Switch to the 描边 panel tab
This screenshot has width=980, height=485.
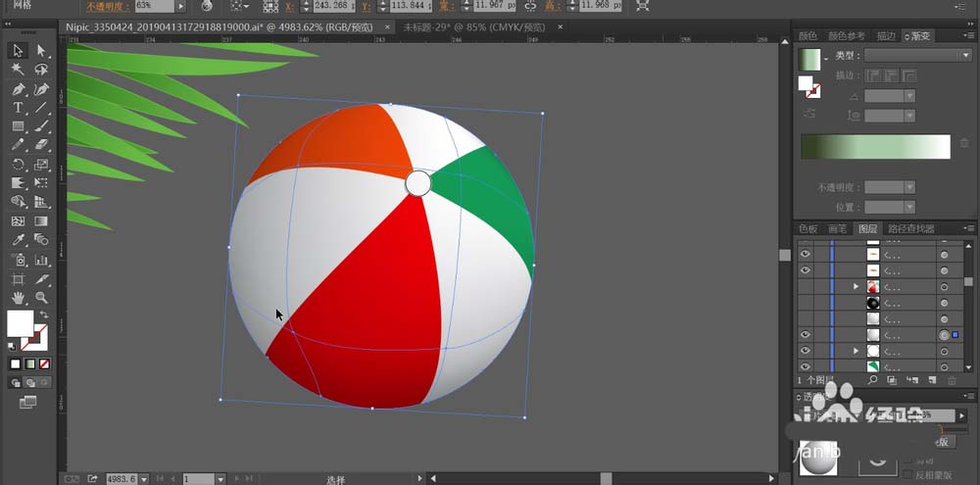tap(886, 36)
